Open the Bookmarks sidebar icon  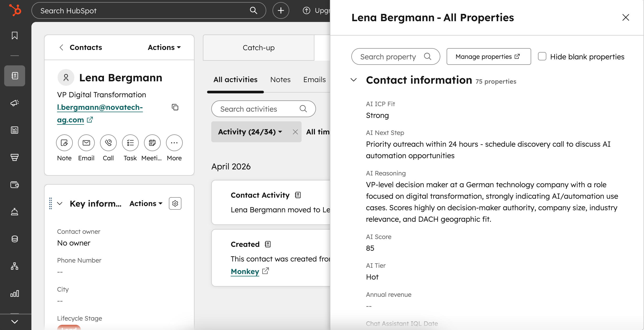[15, 36]
